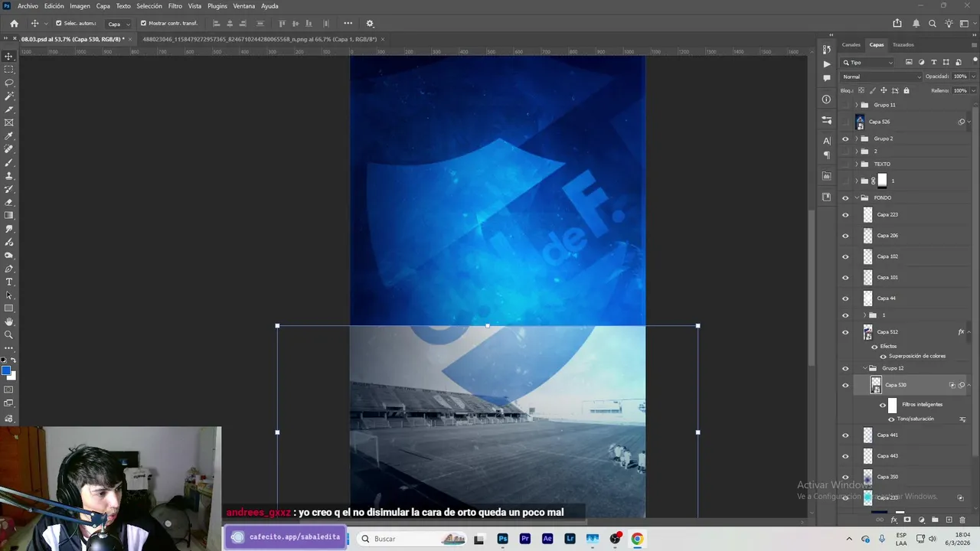The image size is (980, 551).
Task: Select the Lasso tool
Action: pos(9,83)
